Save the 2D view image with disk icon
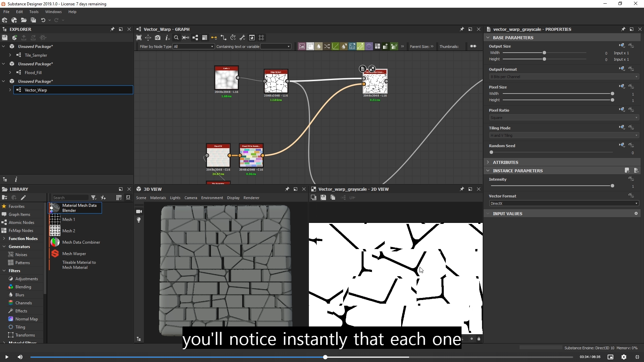The height and width of the screenshot is (362, 644). point(323,197)
